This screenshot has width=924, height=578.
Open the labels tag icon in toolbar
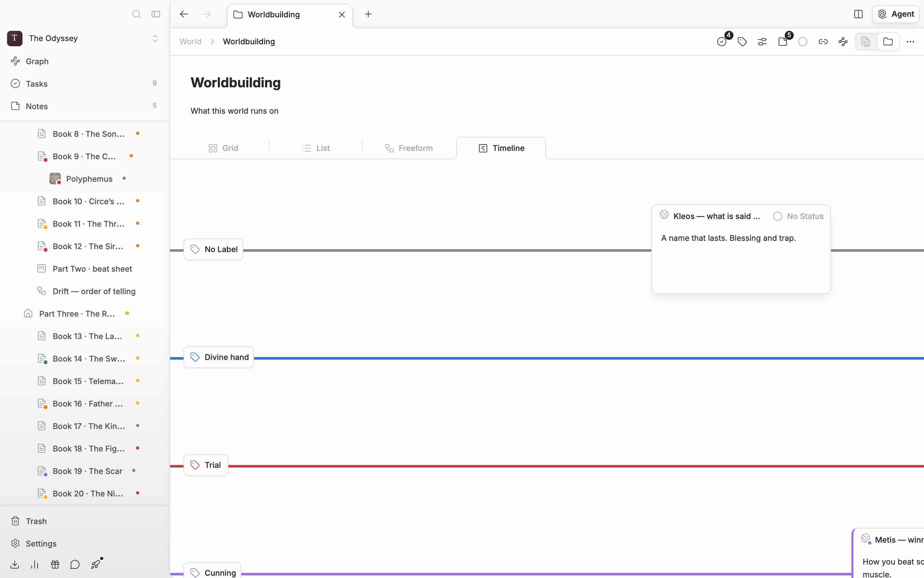click(742, 42)
